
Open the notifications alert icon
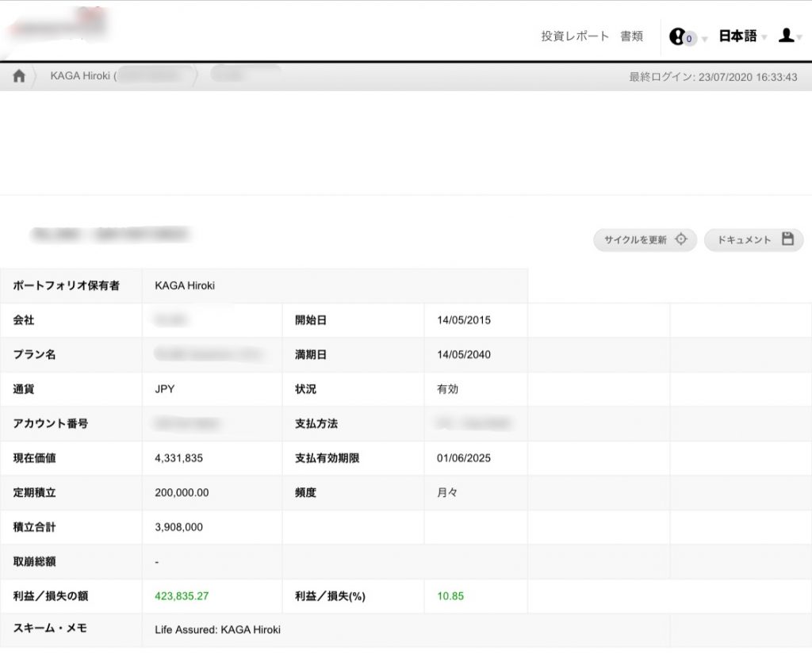677,36
